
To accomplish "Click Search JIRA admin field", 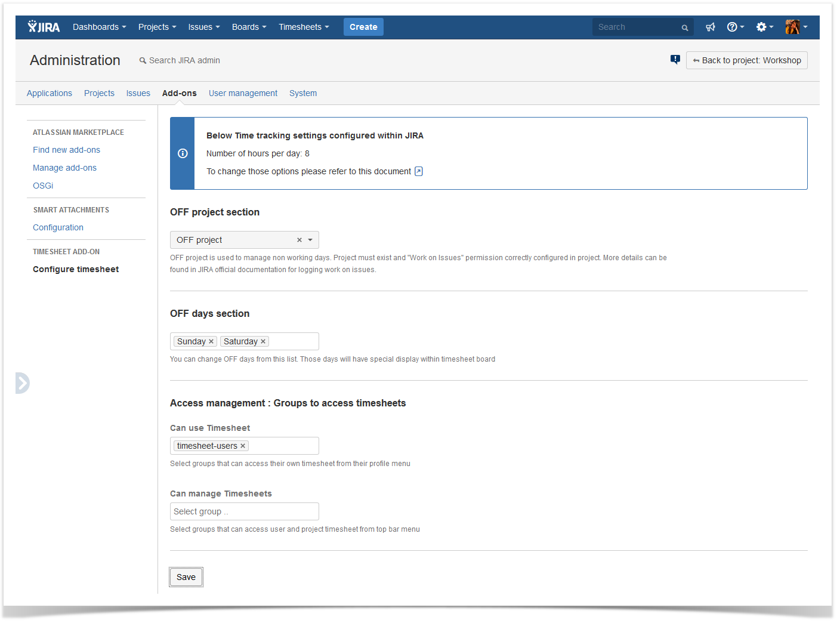I will point(180,60).
